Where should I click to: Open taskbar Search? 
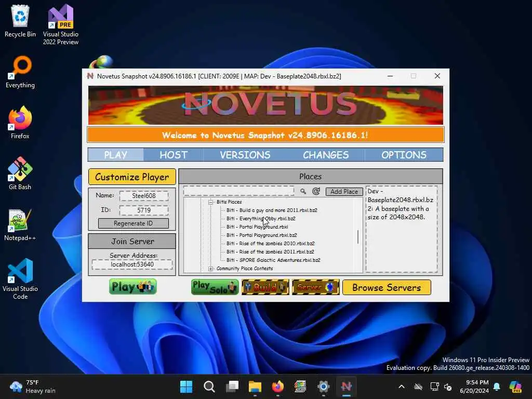(x=209, y=387)
